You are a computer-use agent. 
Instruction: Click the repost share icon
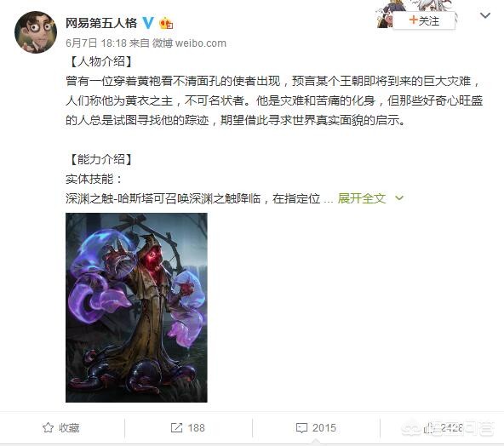point(176,427)
